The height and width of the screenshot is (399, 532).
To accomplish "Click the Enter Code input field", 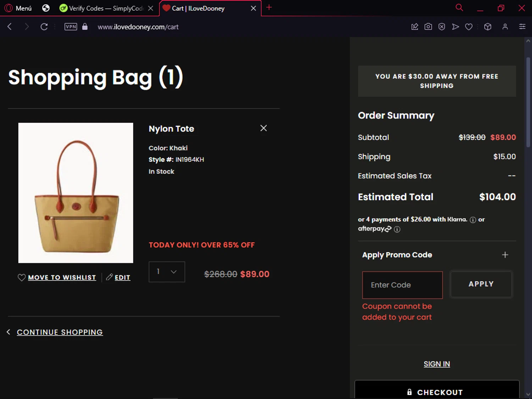I will [x=403, y=285].
